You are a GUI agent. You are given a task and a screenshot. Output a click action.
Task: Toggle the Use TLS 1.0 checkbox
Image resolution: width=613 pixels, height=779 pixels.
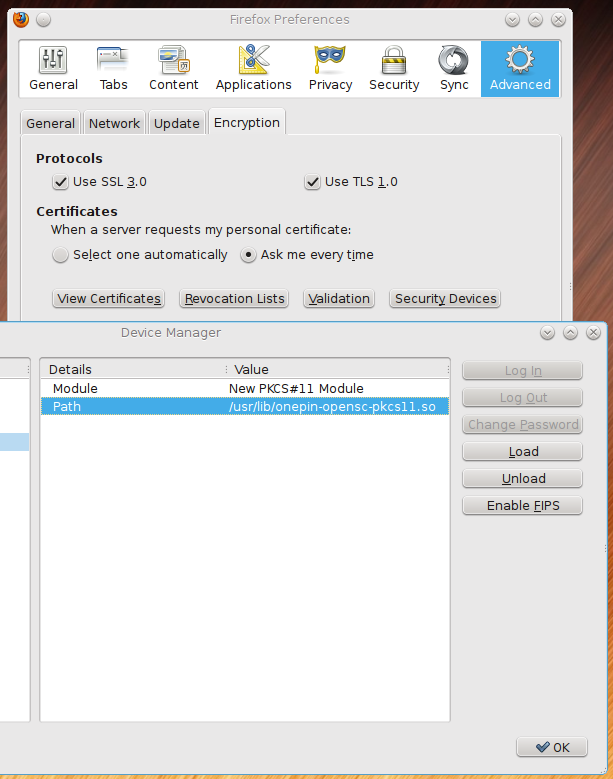312,182
